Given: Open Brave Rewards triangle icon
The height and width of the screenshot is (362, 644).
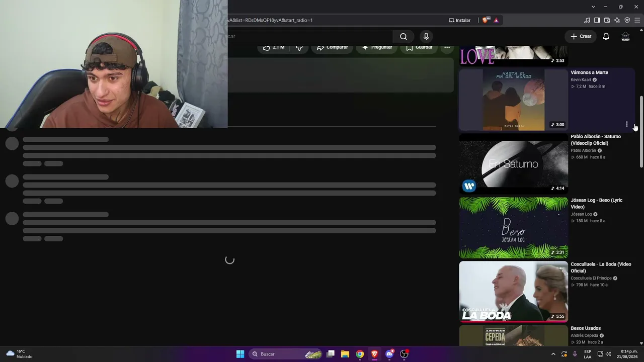Looking at the screenshot, I should pos(496,20).
